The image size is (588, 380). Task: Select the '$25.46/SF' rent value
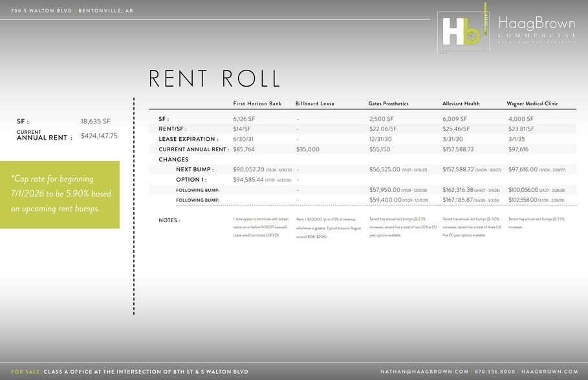(456, 129)
